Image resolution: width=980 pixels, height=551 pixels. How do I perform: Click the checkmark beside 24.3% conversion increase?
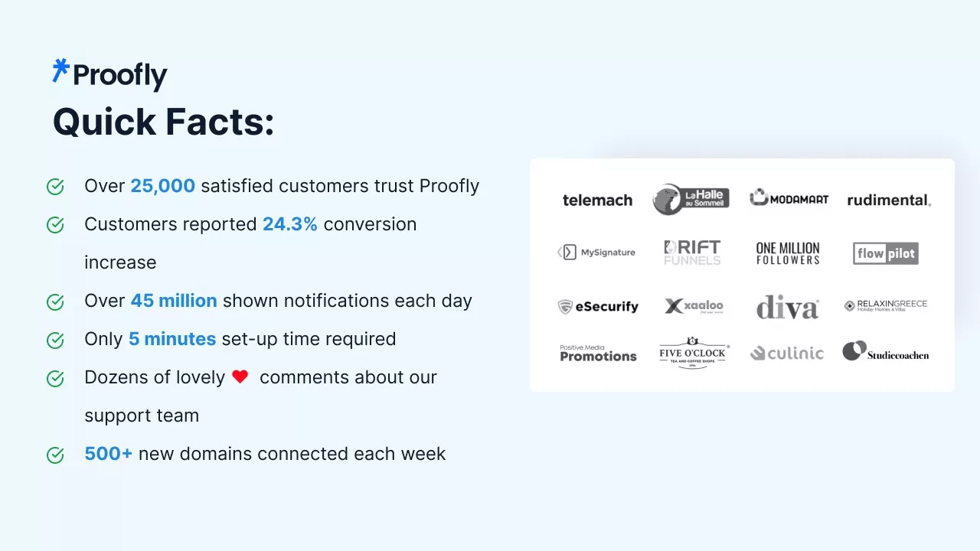click(55, 225)
